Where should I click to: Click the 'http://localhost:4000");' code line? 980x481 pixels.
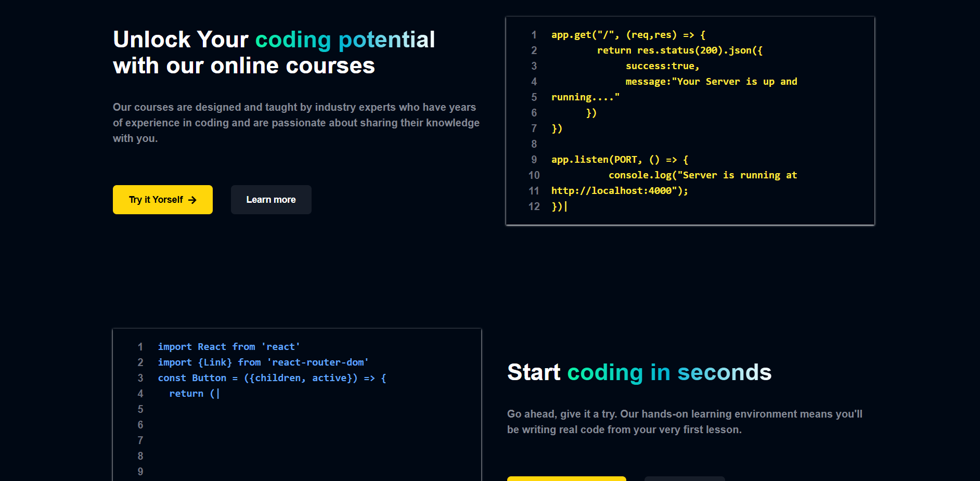[x=620, y=191]
